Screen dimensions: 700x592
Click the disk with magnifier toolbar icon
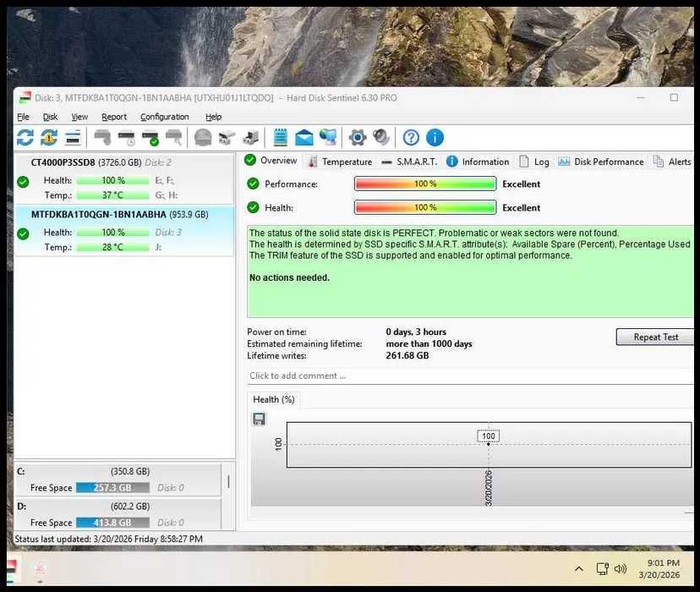[x=174, y=138]
